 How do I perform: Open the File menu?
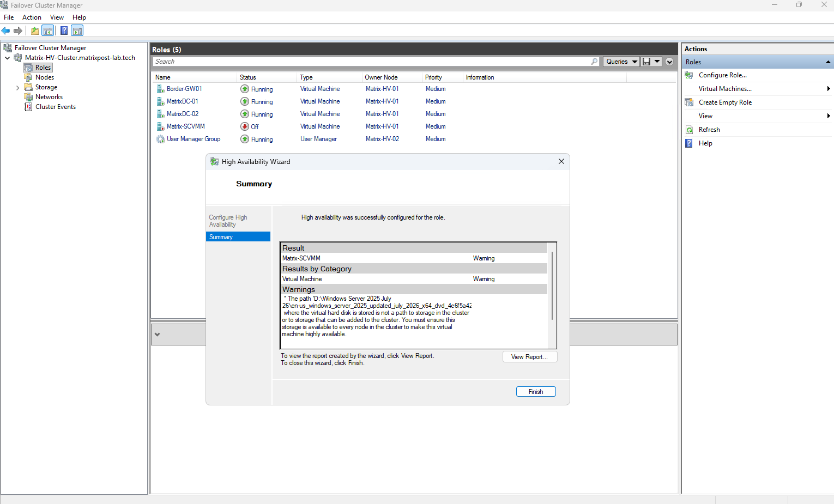pyautogui.click(x=9, y=17)
